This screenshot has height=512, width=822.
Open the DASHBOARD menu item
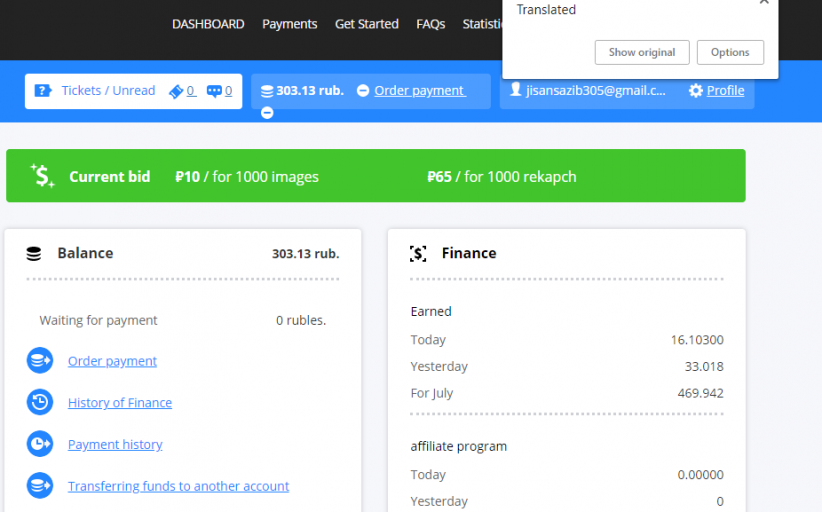tap(208, 24)
